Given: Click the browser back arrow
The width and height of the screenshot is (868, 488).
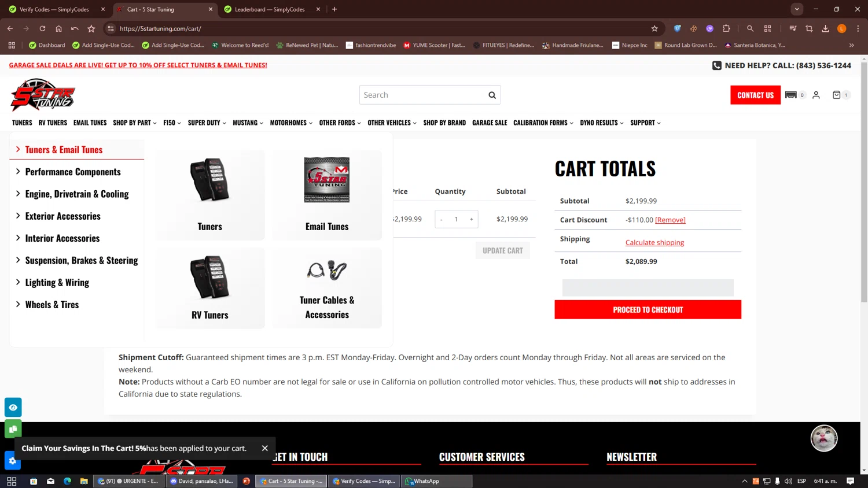Looking at the screenshot, I should point(10,28).
